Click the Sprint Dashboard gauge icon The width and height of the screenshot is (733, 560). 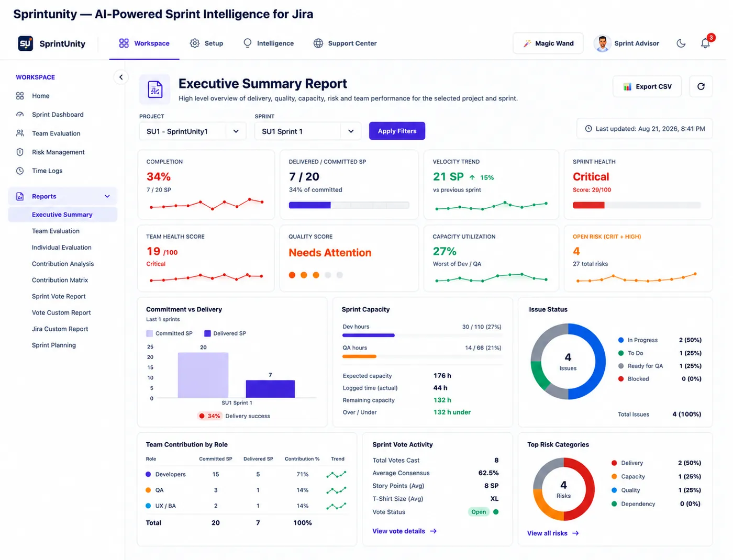pos(20,115)
